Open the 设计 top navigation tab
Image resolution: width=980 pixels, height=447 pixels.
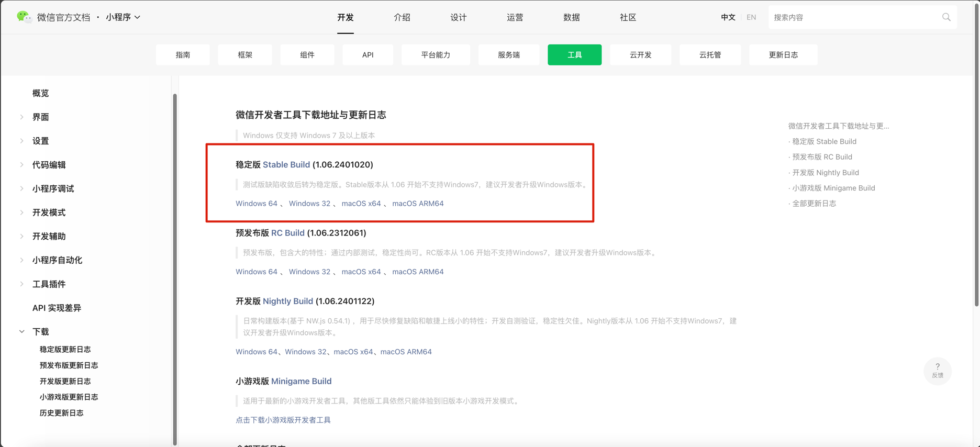pos(459,17)
